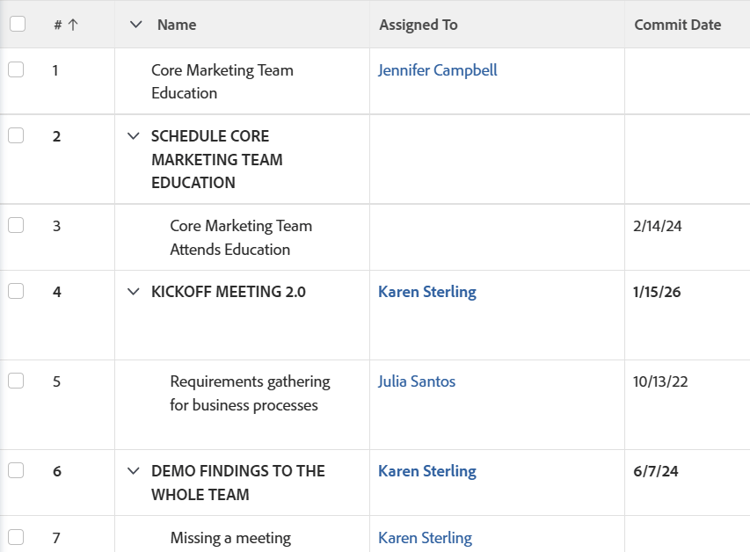
Task: Select row 6 using its checkbox
Action: [x=16, y=471]
